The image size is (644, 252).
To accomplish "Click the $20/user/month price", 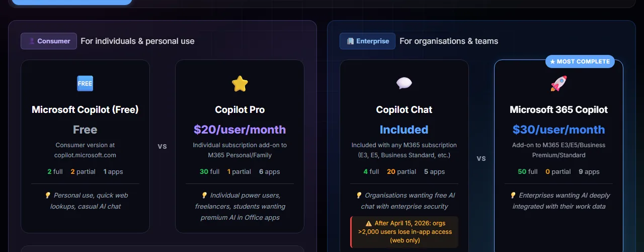I will (239, 130).
